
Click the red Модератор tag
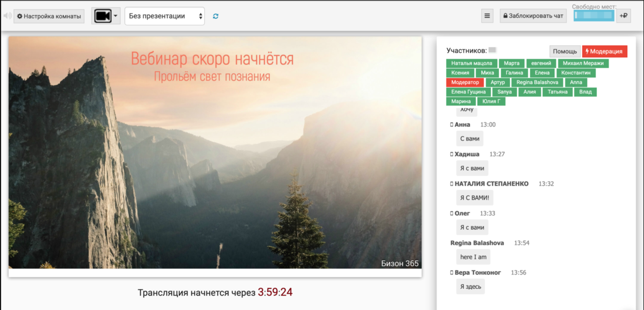coord(465,82)
